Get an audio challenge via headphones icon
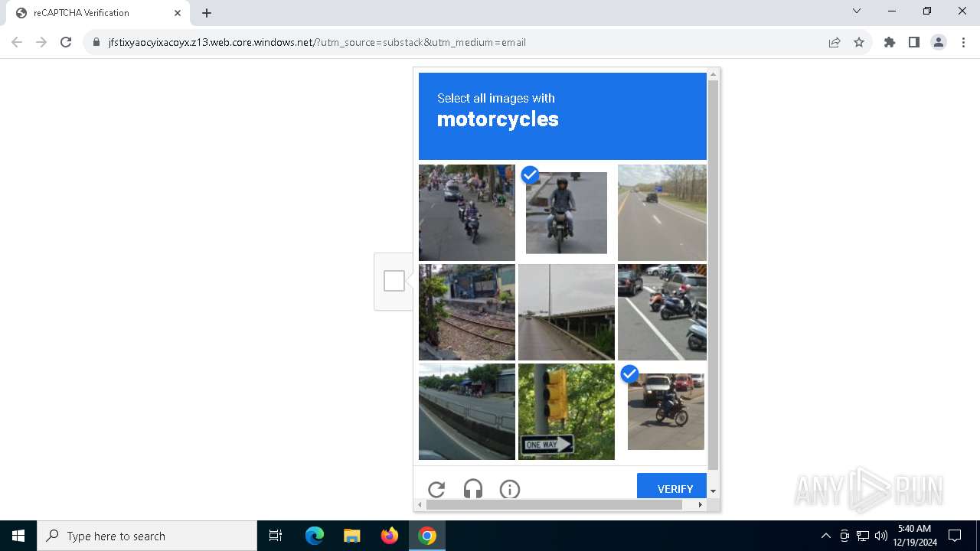 point(473,490)
